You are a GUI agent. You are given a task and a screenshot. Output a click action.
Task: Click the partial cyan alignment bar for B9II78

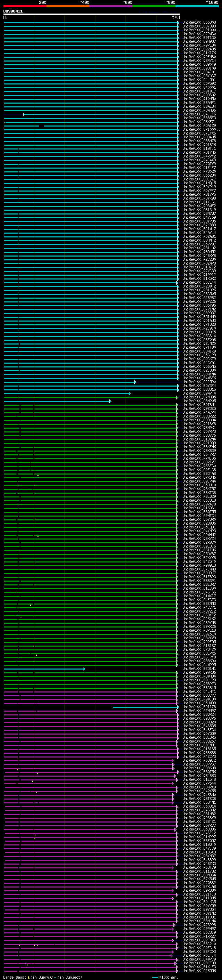click(146, 707)
